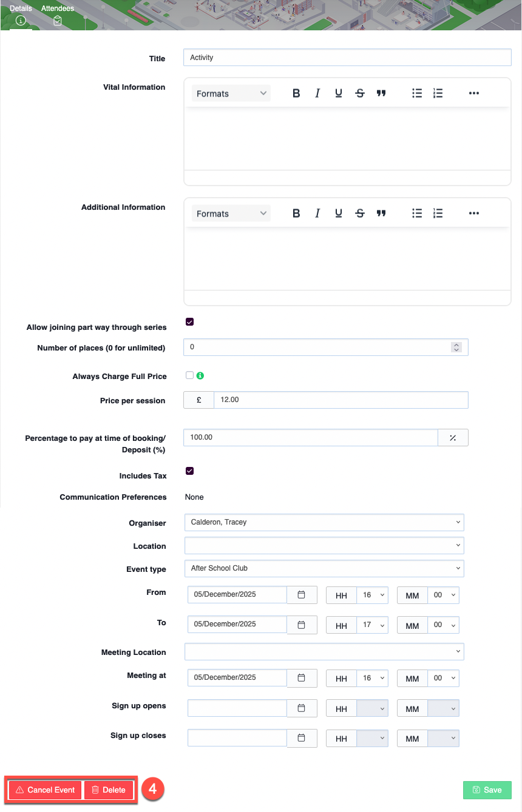Click the Title input field
This screenshot has width=522, height=812.
point(347,58)
